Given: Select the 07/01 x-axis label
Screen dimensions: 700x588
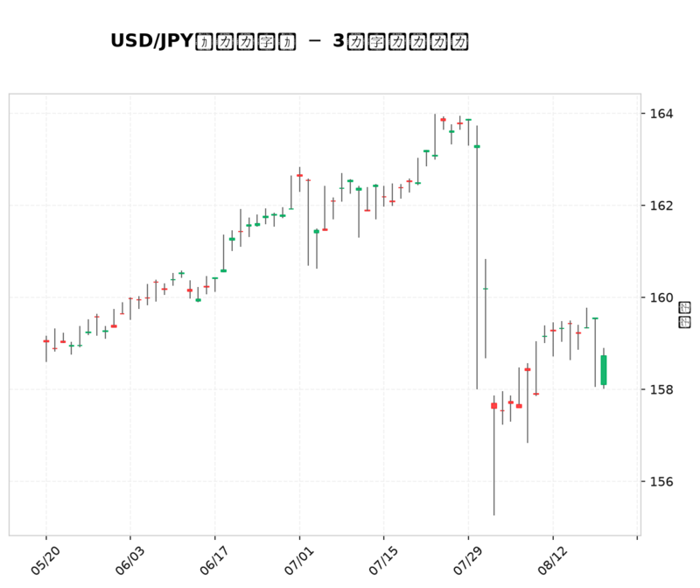Looking at the screenshot, I should (x=298, y=561).
